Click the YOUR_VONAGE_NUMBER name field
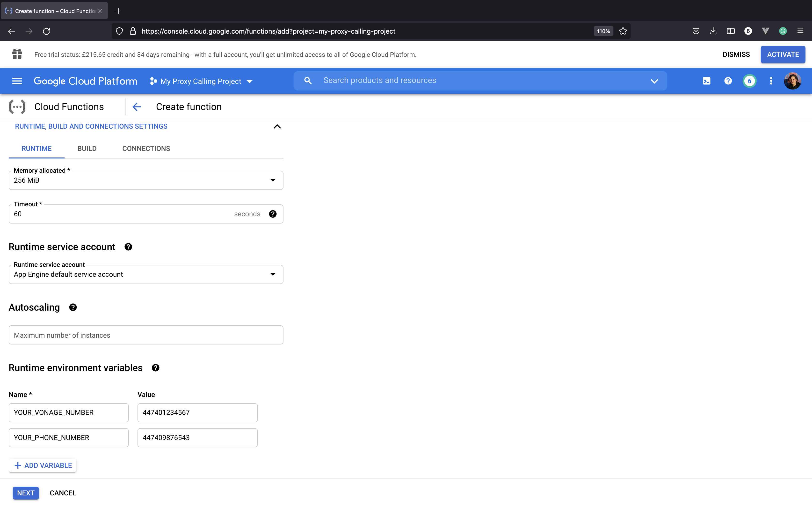The image size is (812, 508). tap(69, 413)
